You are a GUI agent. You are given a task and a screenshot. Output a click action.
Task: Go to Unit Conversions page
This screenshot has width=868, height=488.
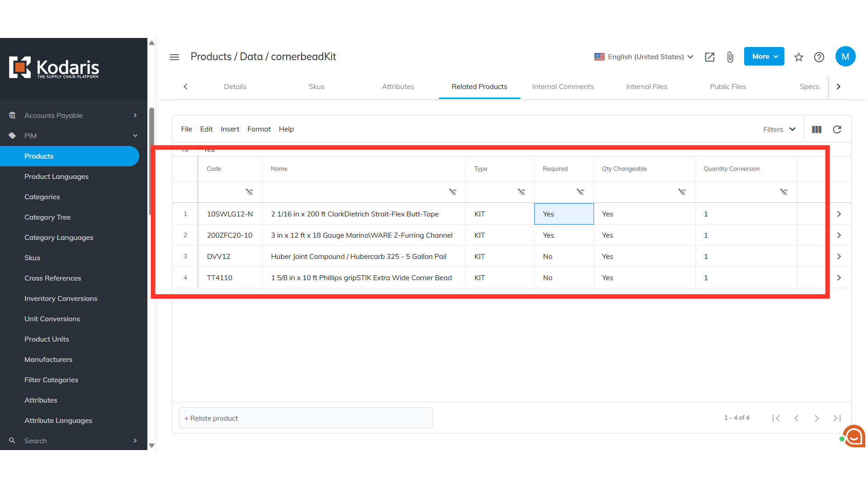tap(52, 319)
